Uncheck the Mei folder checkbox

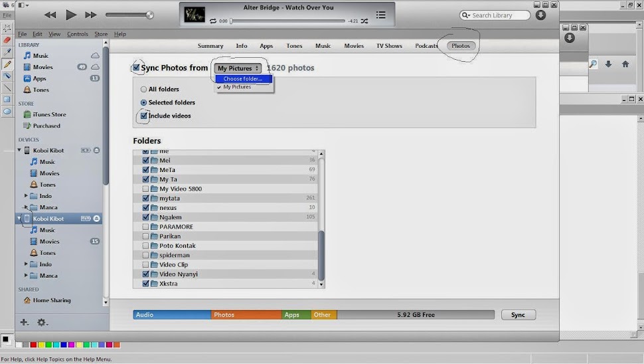click(x=145, y=160)
